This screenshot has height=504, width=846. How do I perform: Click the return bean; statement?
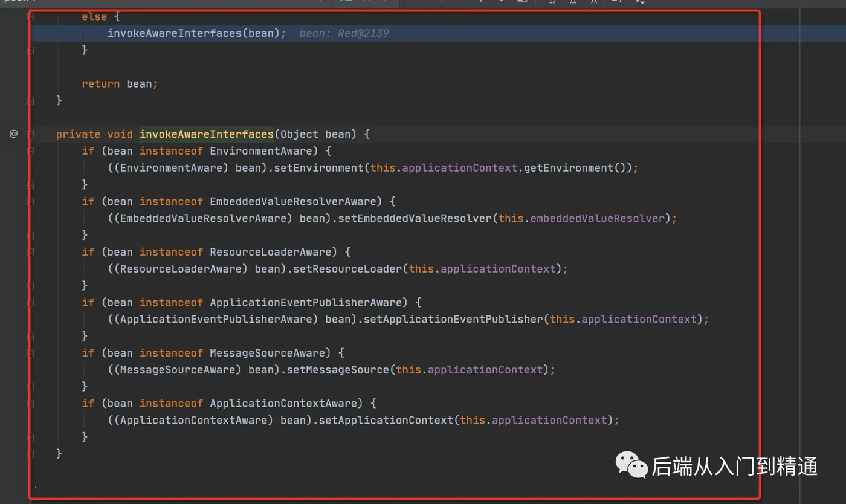[120, 84]
